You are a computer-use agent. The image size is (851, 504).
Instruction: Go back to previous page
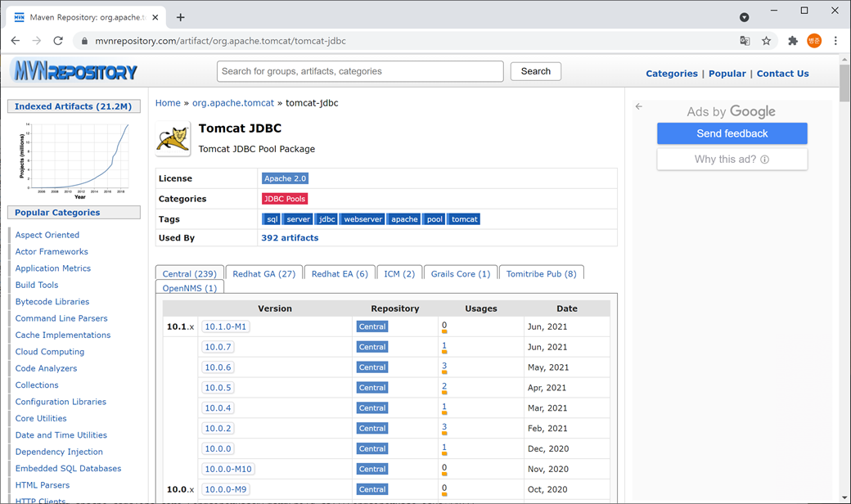tap(16, 41)
